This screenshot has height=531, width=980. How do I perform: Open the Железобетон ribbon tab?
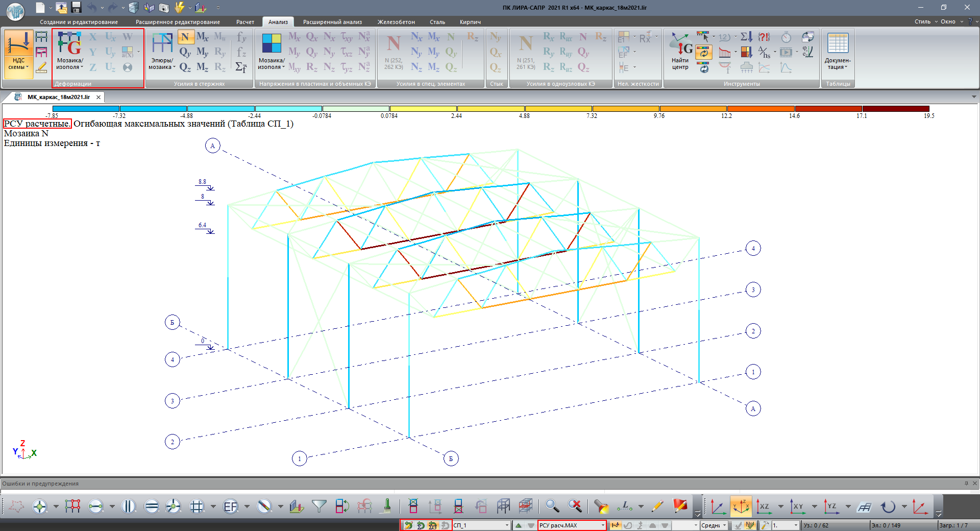[x=396, y=22]
